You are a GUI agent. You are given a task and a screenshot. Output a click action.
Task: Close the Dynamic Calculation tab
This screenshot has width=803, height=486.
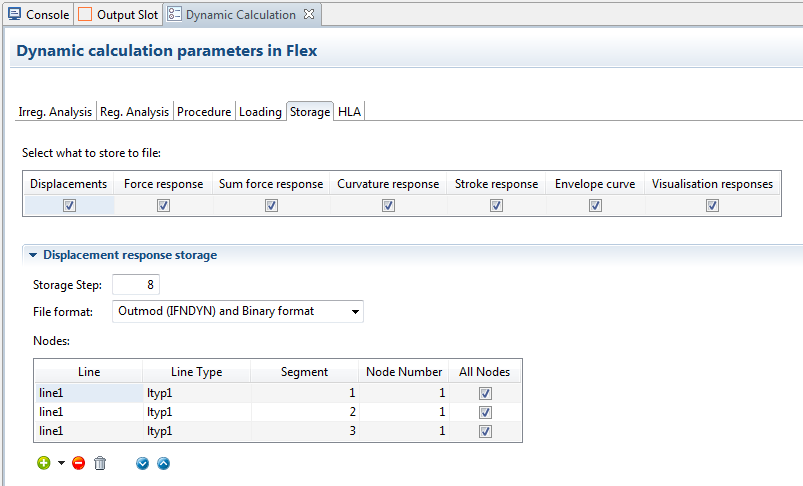309,15
